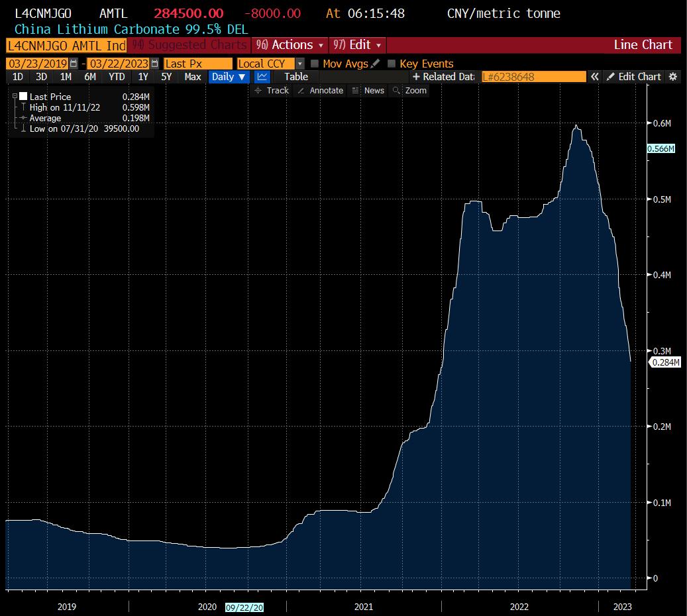
Task: Activate the Annotate drawing tool
Action: pos(320,90)
